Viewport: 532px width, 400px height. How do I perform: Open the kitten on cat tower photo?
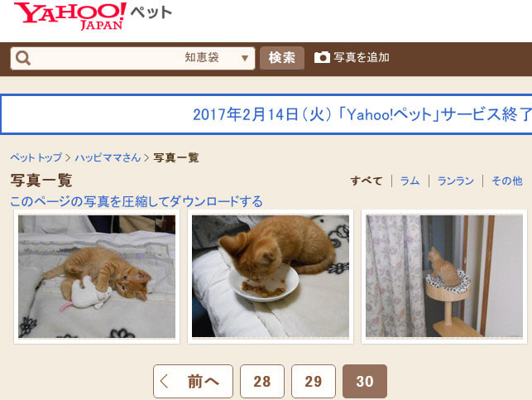coord(444,277)
